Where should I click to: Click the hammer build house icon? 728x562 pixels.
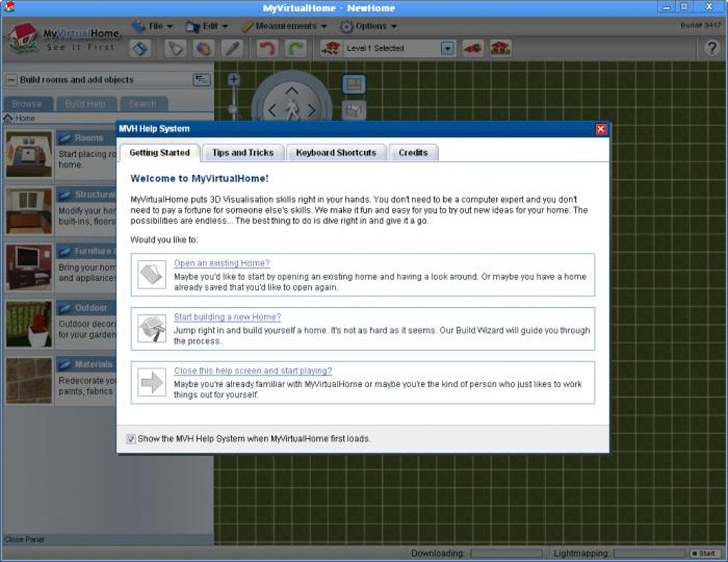152,328
